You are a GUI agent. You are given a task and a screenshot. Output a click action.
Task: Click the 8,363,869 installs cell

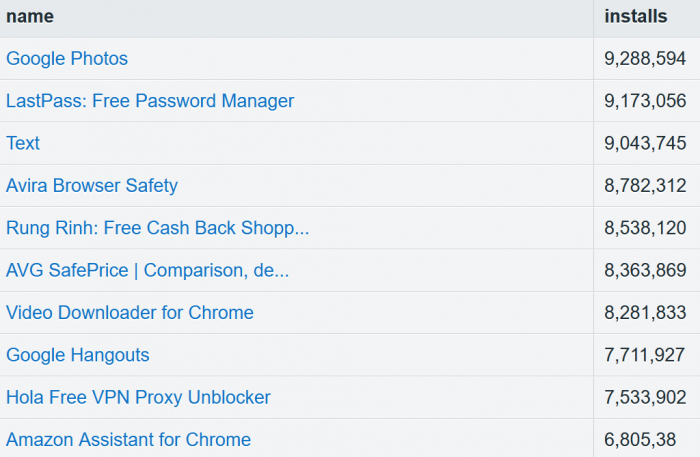pyautogui.click(x=645, y=270)
